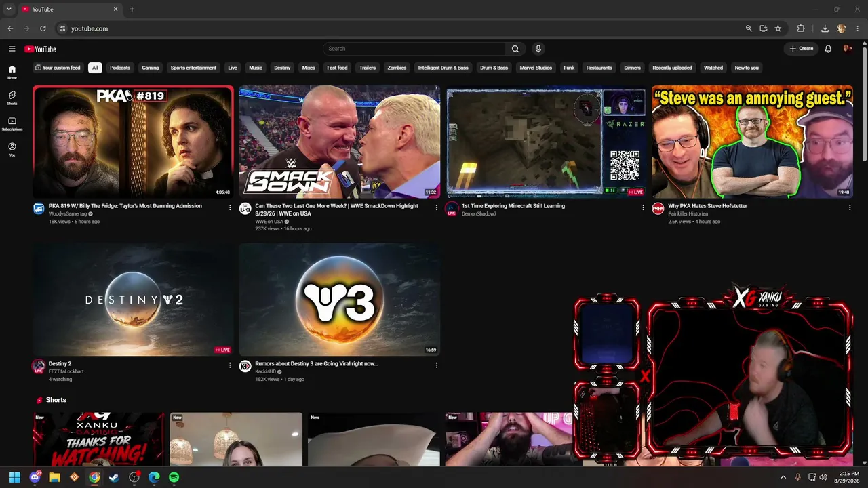Click the zoom magnifier in address bar
The width and height of the screenshot is (868, 488).
pyautogui.click(x=749, y=28)
